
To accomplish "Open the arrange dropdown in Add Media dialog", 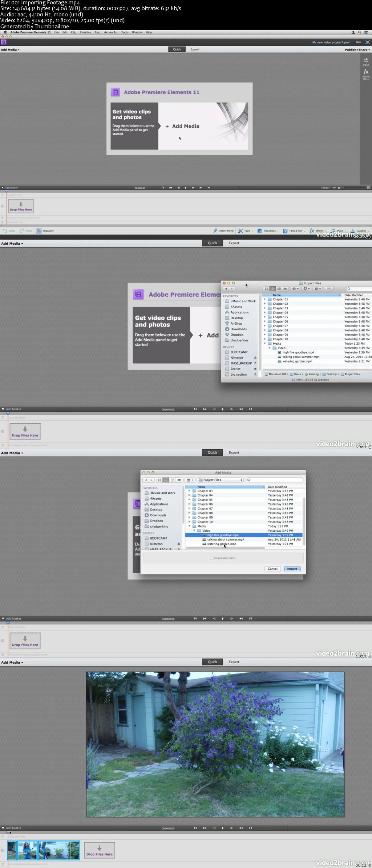I will (x=190, y=480).
